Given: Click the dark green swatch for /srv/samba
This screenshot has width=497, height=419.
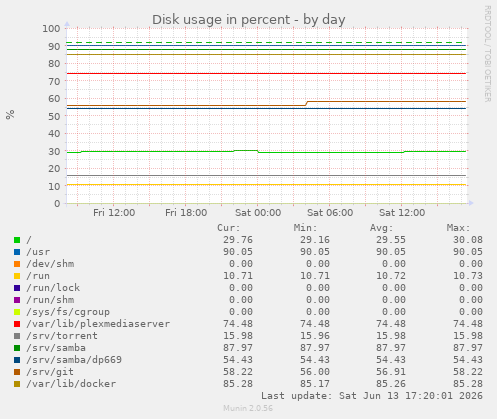Looking at the screenshot, I should point(17,348).
